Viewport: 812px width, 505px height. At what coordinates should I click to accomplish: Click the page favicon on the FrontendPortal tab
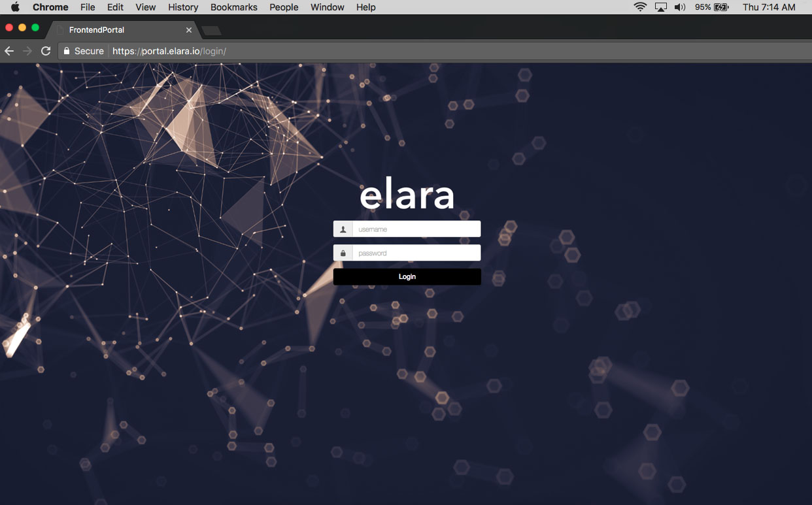[60, 30]
